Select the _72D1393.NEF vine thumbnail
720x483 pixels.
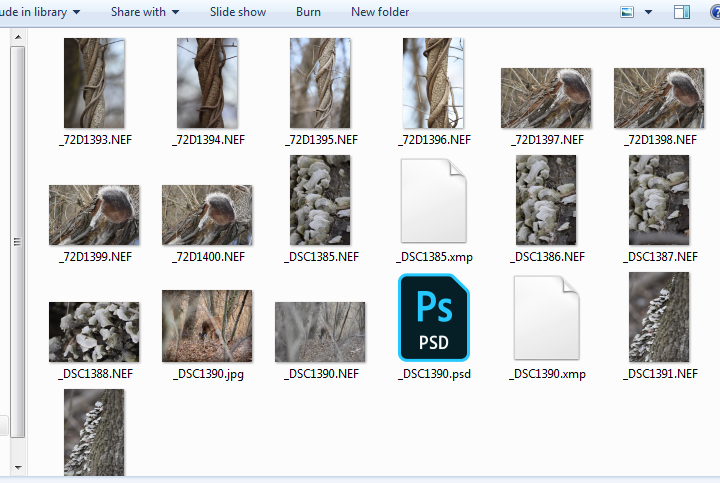pos(94,83)
